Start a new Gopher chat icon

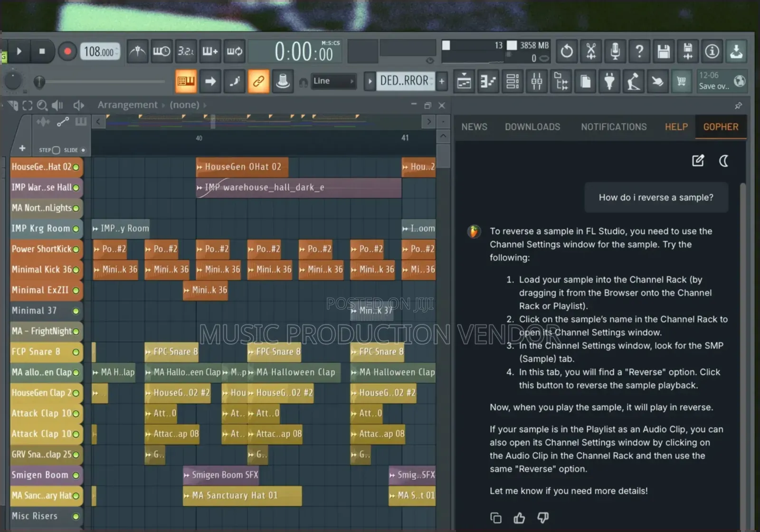point(698,161)
